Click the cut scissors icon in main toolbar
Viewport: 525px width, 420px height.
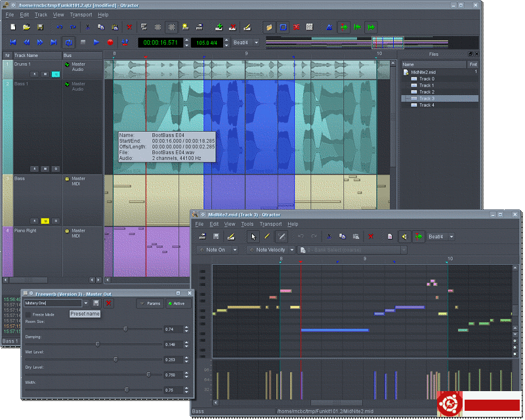tap(87, 28)
